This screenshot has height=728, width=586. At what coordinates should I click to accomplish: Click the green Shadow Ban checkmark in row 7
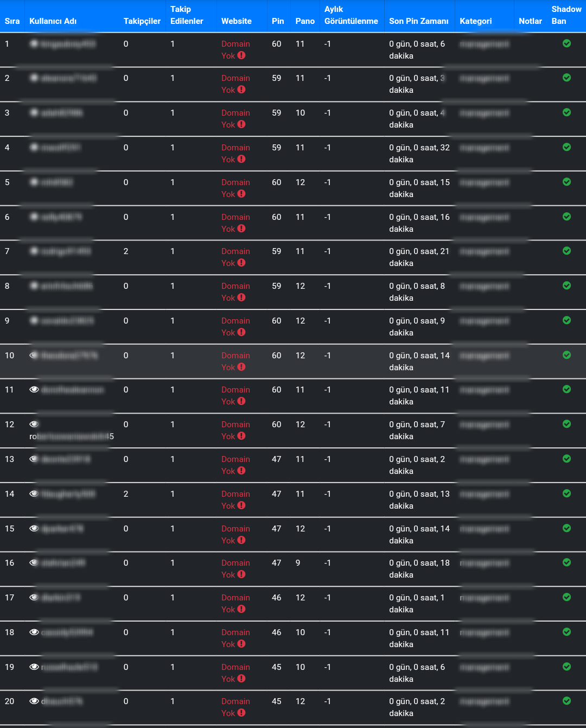566,251
